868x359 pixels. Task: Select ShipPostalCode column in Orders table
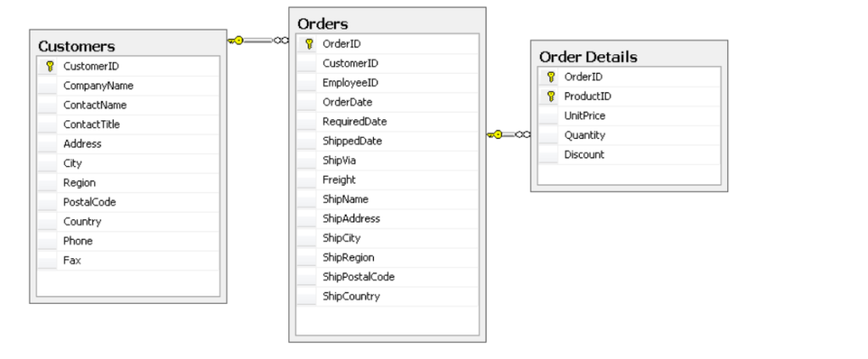387,277
